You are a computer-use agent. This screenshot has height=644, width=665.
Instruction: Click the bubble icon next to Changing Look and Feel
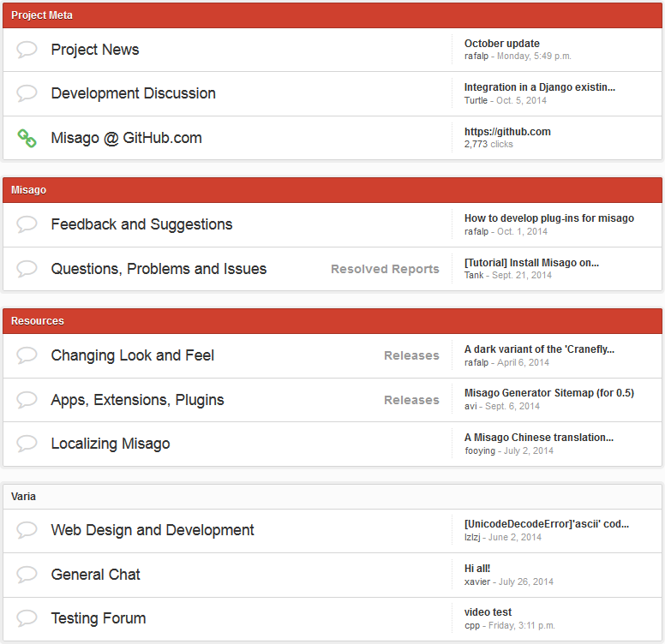(x=27, y=355)
